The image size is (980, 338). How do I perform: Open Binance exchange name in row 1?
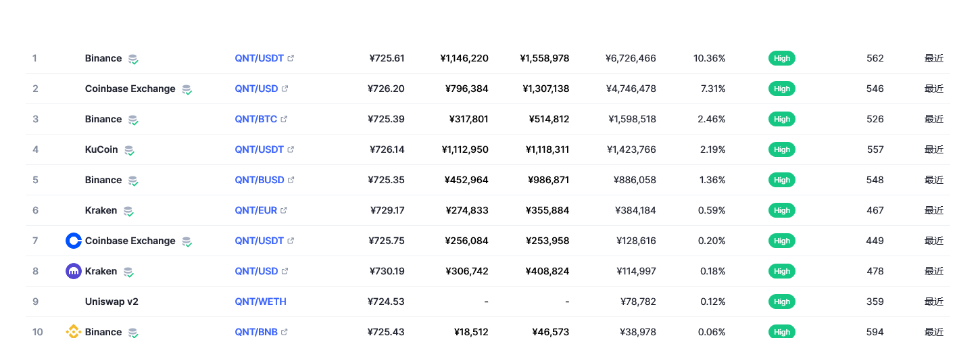[x=103, y=58]
